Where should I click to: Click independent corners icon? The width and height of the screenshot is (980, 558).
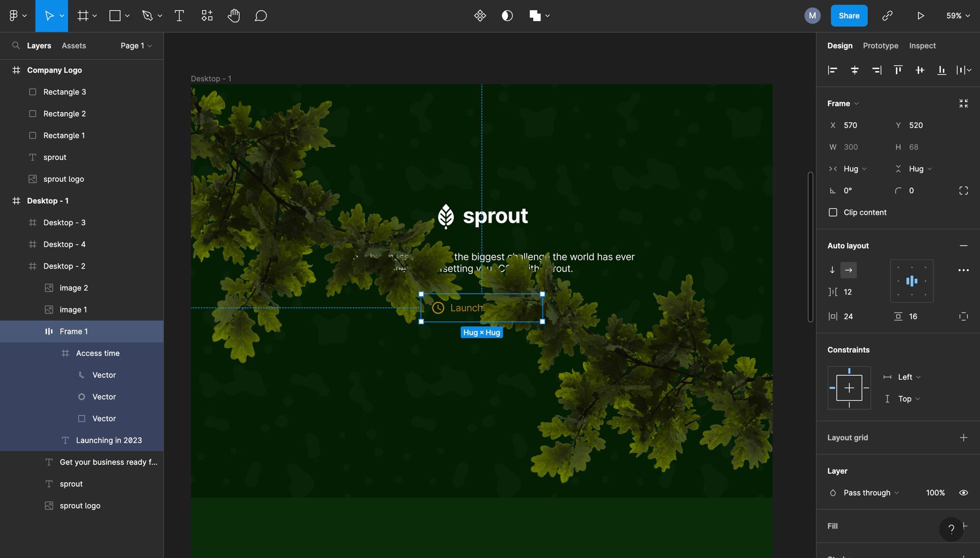coord(963,190)
